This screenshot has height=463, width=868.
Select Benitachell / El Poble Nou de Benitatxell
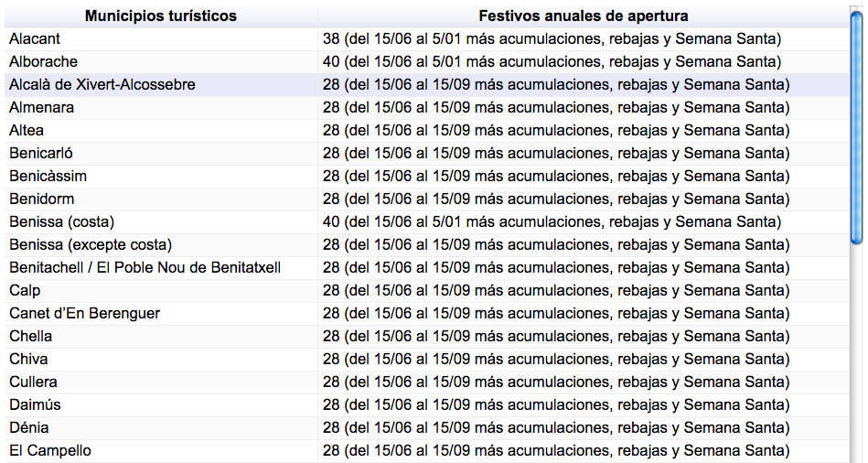pyautogui.click(x=145, y=267)
